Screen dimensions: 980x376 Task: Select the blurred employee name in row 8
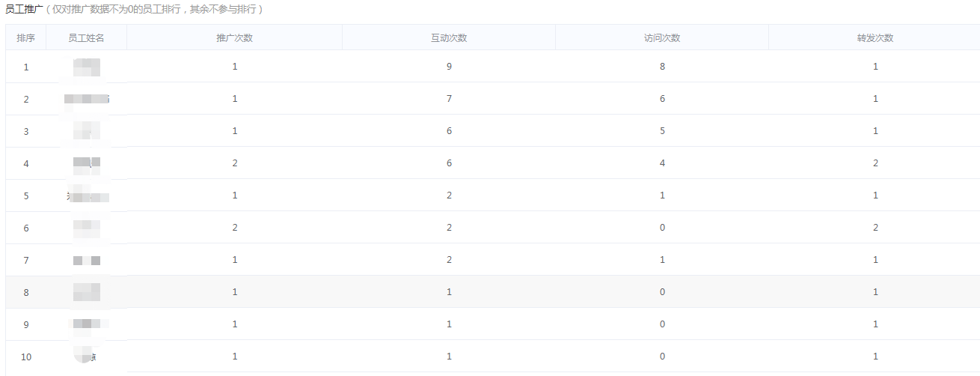coord(87,292)
